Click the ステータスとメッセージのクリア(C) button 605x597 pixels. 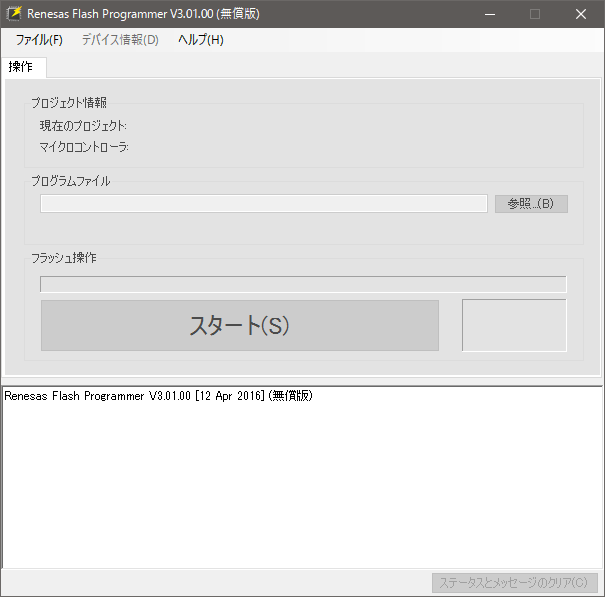pos(514,582)
